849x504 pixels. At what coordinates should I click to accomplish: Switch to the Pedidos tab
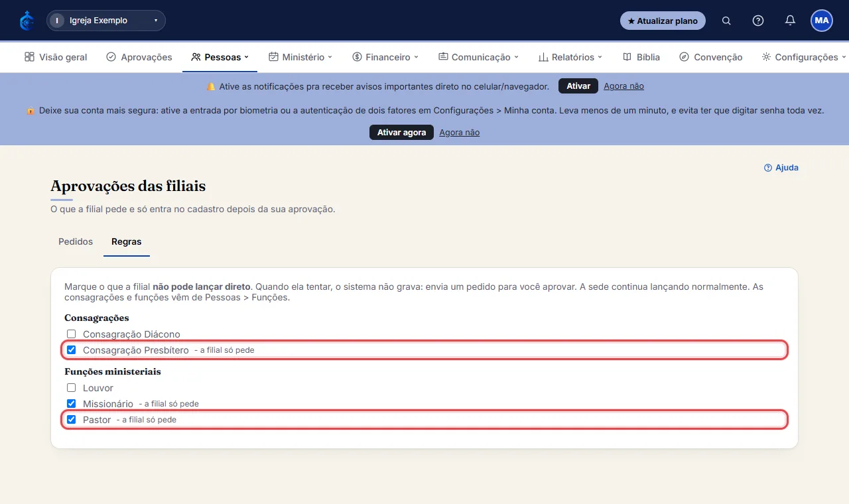(x=76, y=241)
